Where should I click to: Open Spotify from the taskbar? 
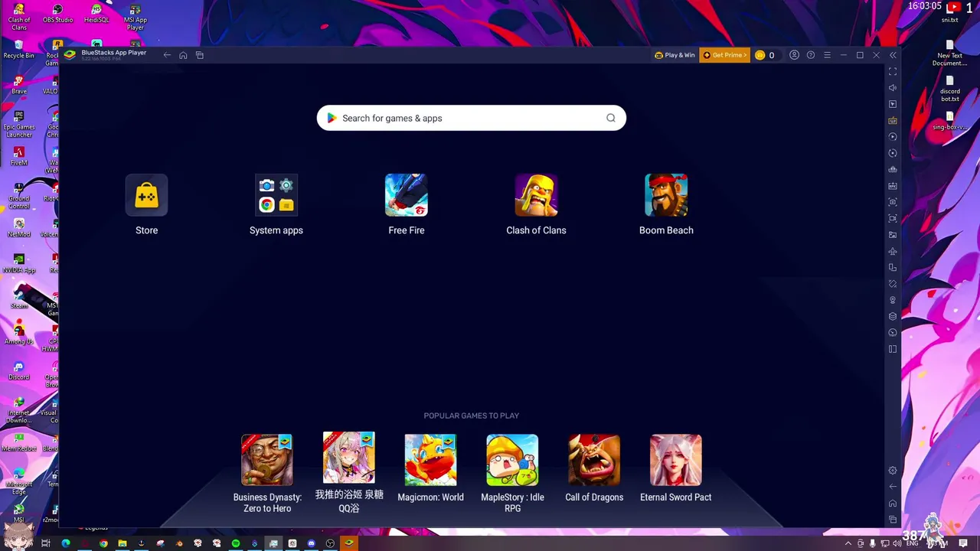pos(236,543)
